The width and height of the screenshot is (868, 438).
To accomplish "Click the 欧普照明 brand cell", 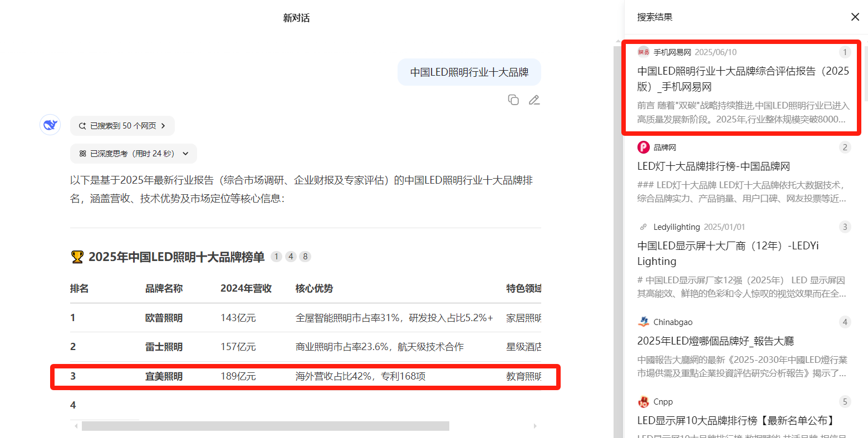I will [164, 318].
